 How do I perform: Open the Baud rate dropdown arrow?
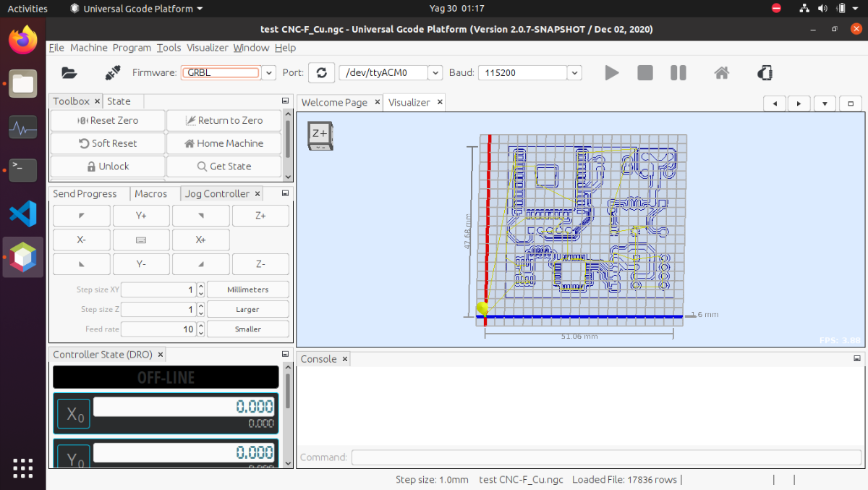(x=574, y=72)
